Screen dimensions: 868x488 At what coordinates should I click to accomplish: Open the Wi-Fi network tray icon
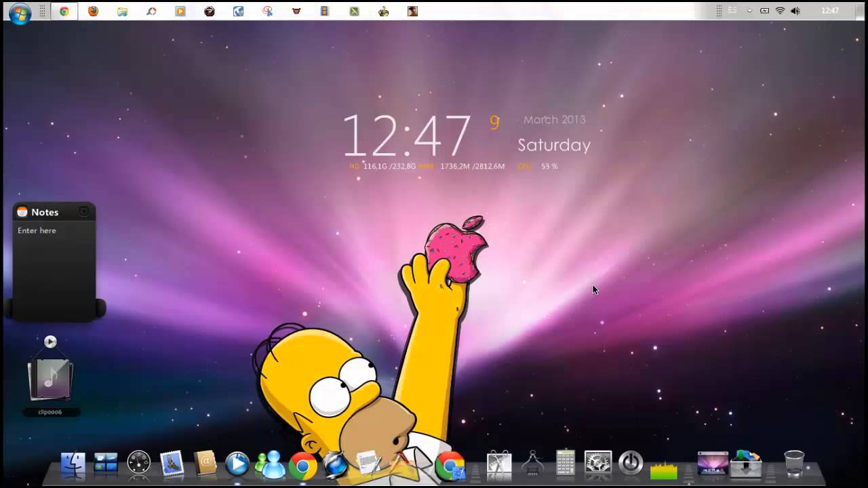780,11
